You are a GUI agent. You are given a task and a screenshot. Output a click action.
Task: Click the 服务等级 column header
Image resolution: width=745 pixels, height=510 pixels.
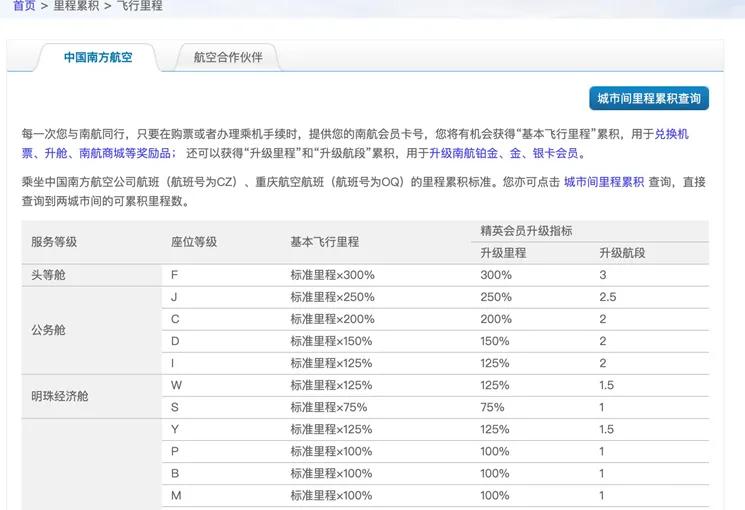click(x=54, y=242)
